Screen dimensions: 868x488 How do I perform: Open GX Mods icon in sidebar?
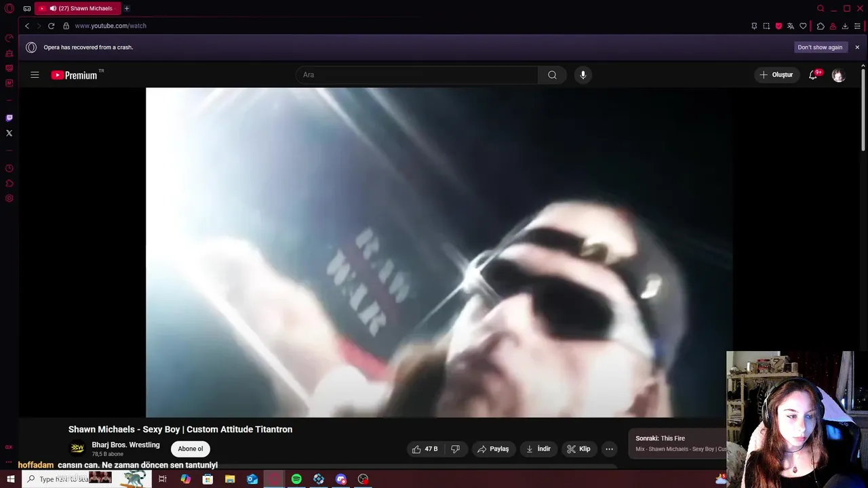click(9, 83)
